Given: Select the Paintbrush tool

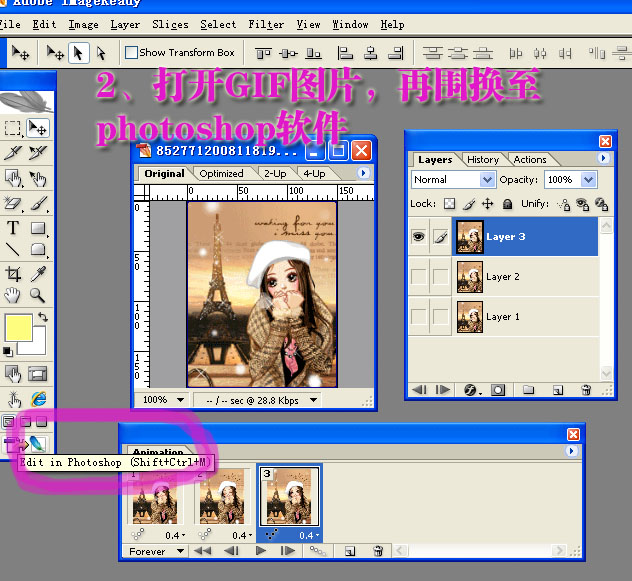Looking at the screenshot, I should coord(38,203).
